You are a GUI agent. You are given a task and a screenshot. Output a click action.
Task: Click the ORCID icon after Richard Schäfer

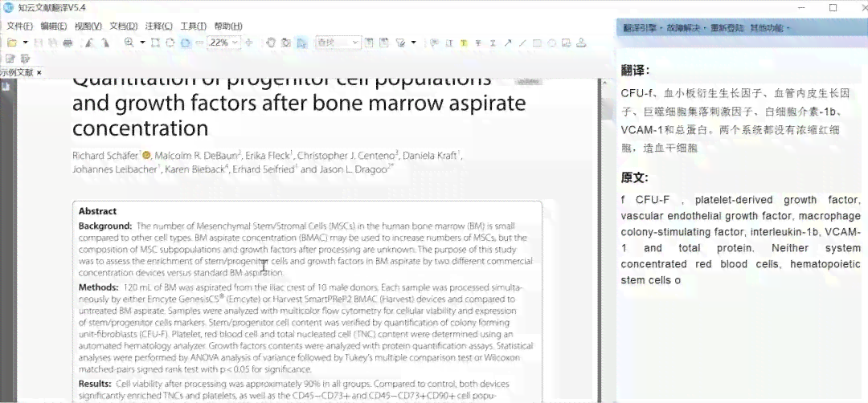point(147,156)
